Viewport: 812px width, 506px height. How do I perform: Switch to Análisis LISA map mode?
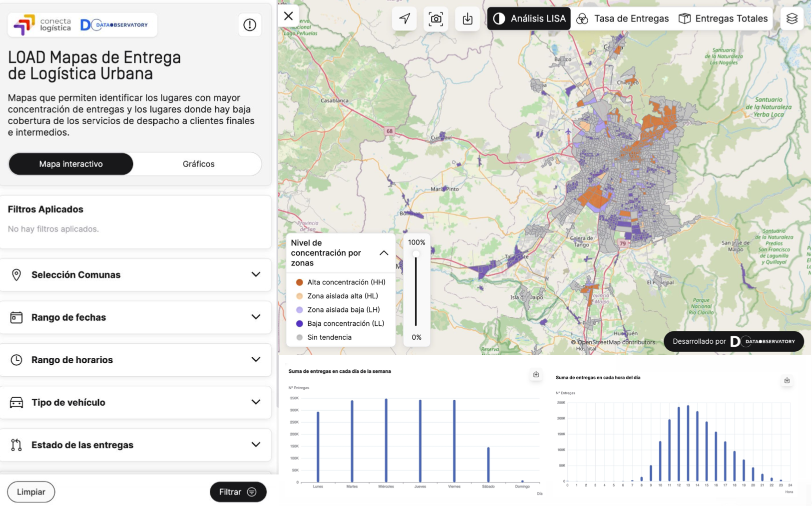click(529, 19)
